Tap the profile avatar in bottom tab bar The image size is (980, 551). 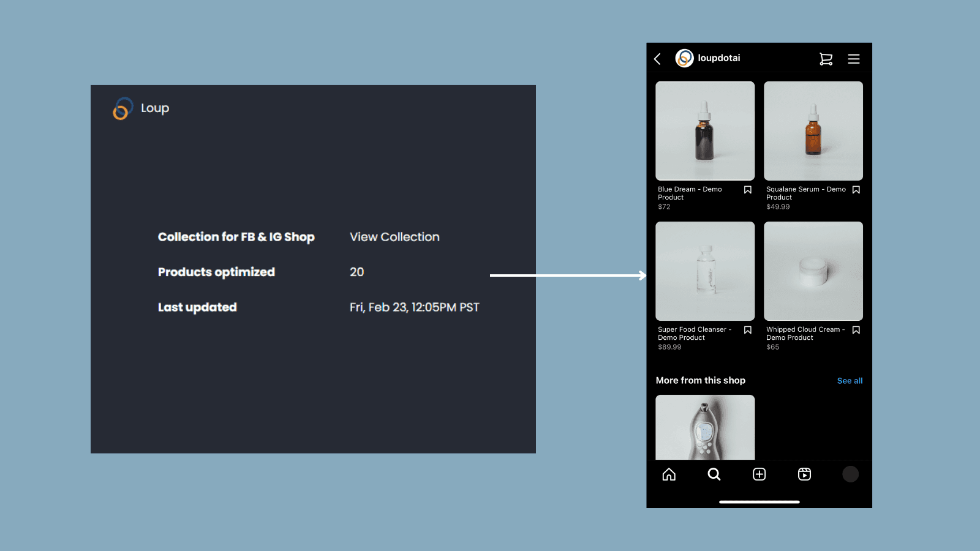point(850,474)
